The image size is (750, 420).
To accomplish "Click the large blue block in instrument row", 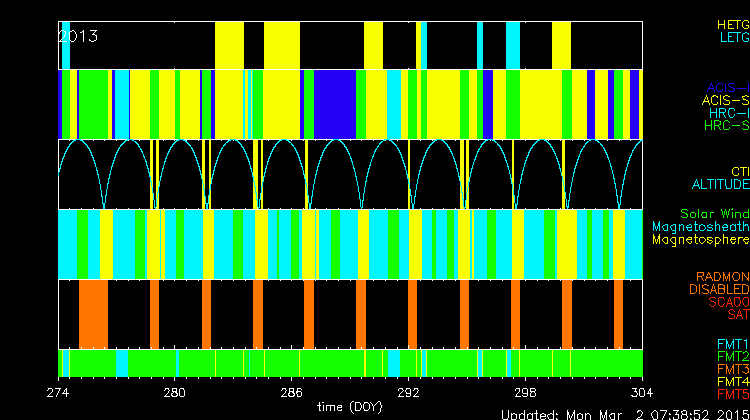I will (x=336, y=105).
